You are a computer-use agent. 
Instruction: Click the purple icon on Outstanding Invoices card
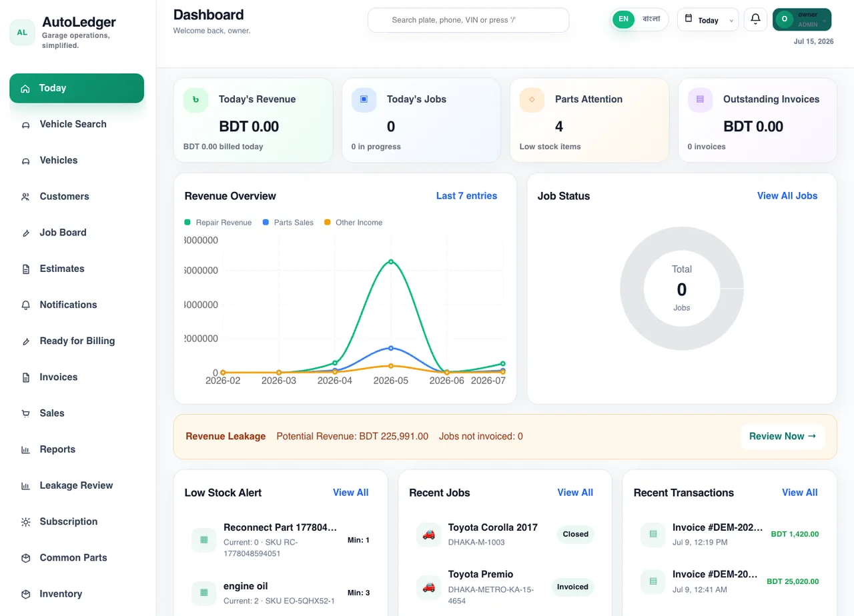pyautogui.click(x=700, y=99)
